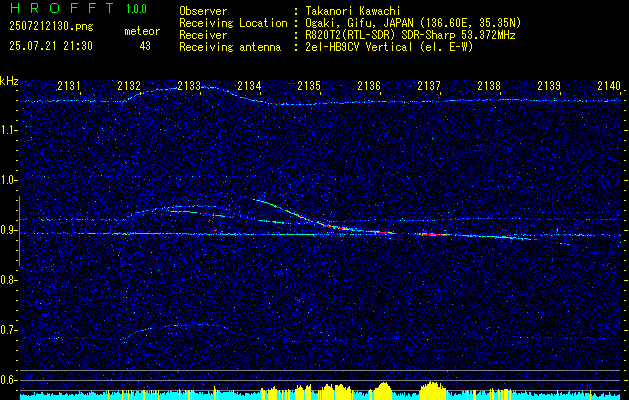Click the meteor label
629x400 pixels.
coord(142,31)
